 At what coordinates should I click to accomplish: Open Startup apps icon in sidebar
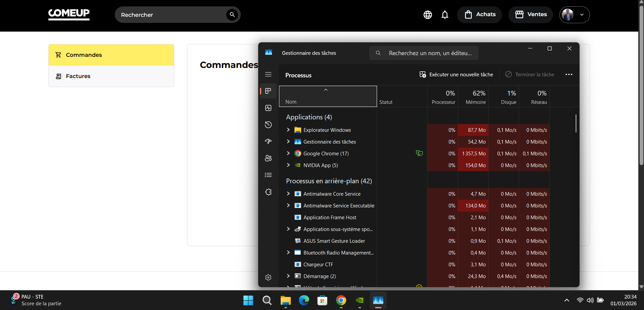click(268, 142)
